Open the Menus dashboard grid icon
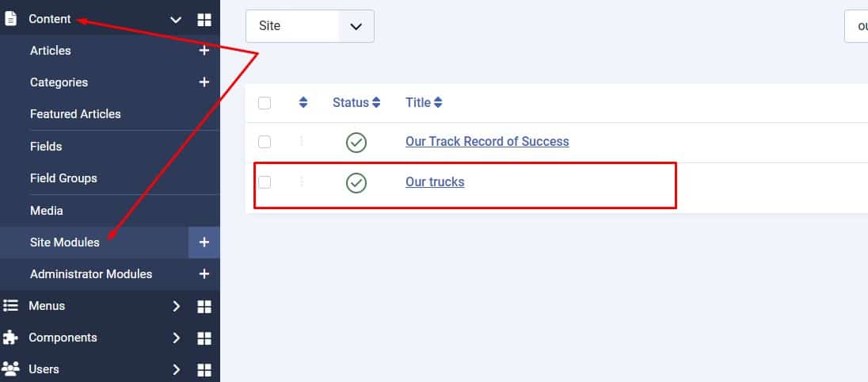Image resolution: width=868 pixels, height=382 pixels. 204,307
